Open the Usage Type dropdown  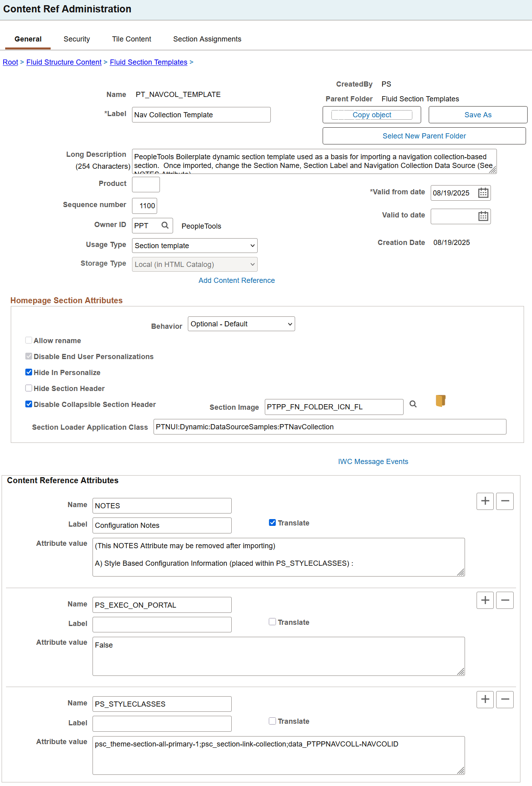[194, 245]
